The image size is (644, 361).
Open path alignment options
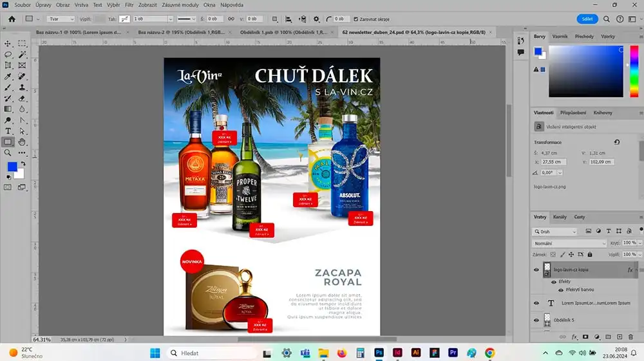click(289, 19)
